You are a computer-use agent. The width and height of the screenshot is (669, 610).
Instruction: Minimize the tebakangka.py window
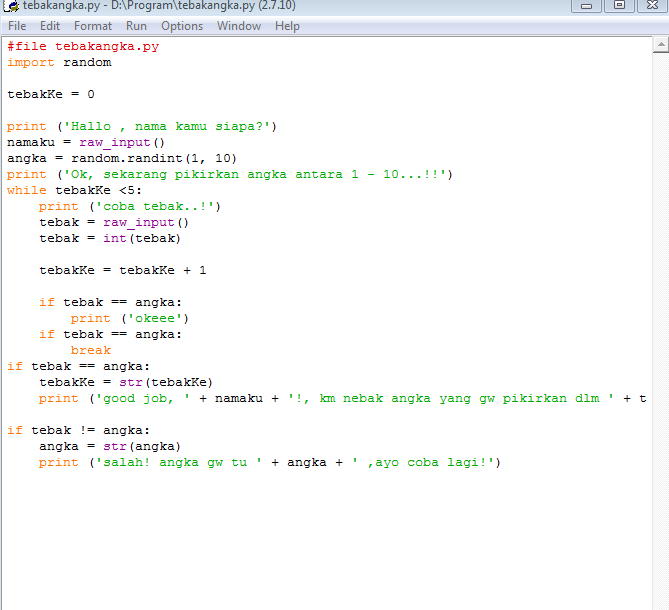(586, 6)
